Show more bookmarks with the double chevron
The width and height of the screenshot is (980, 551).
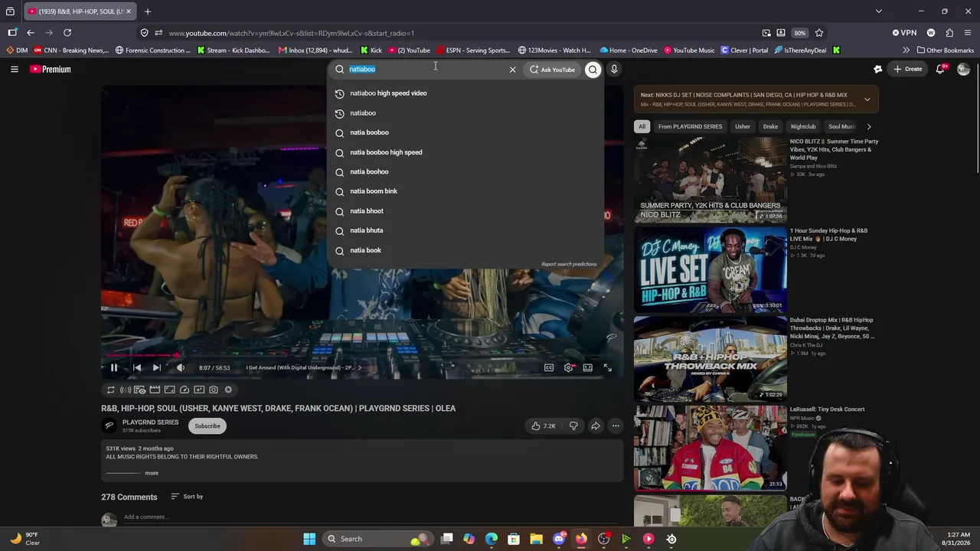coord(906,51)
